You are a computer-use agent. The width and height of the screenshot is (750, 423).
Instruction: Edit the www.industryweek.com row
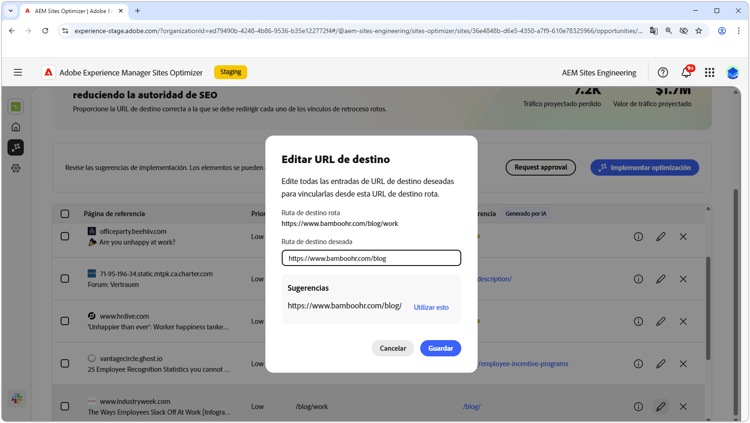[x=661, y=406]
